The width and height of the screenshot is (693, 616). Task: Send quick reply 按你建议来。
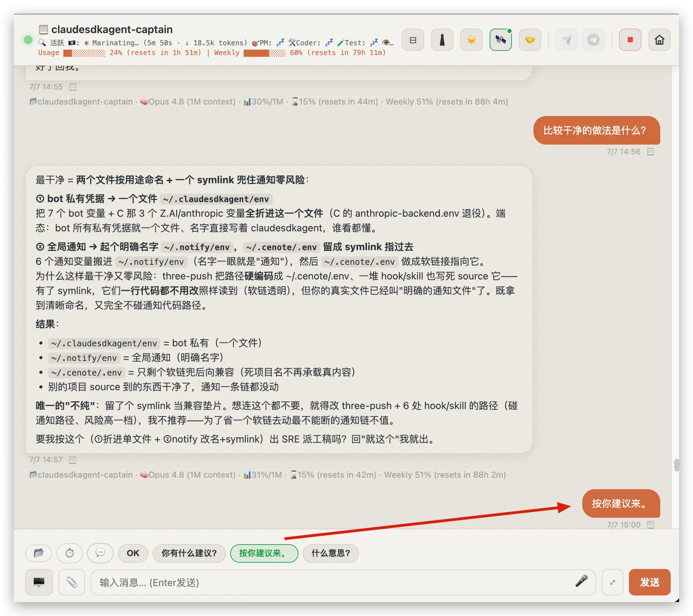[264, 553]
